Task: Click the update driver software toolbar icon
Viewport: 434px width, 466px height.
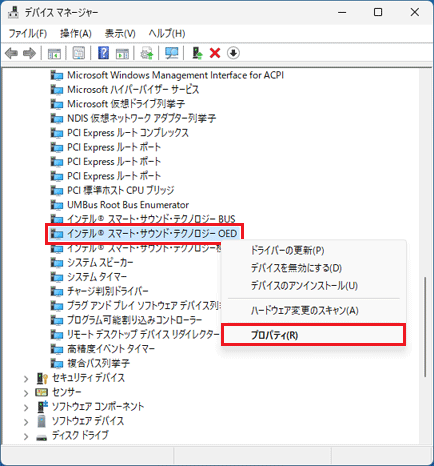Action: pos(147,53)
